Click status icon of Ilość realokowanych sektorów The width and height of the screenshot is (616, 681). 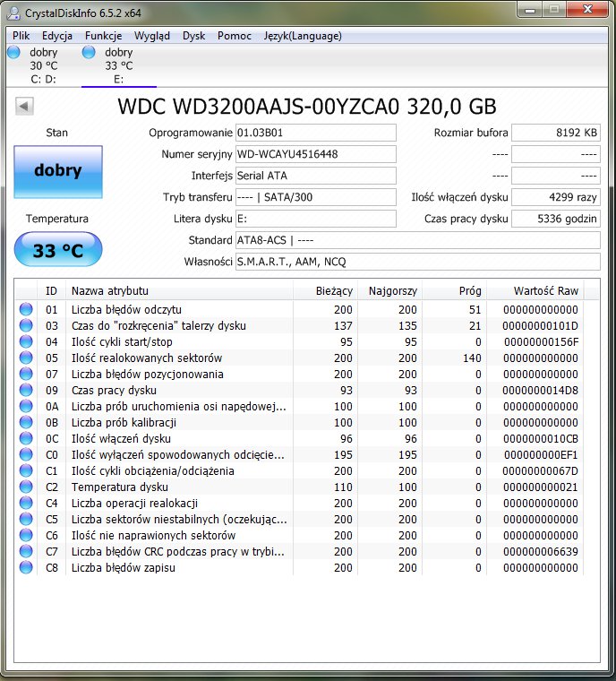pyautogui.click(x=26, y=358)
